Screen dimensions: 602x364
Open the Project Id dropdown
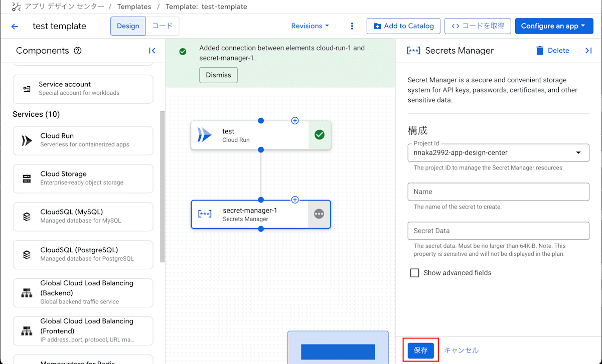coord(498,152)
